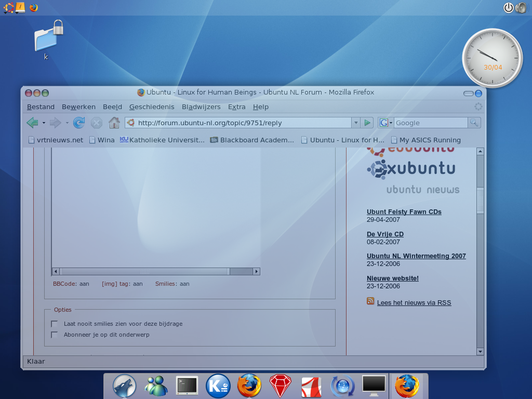Screen dimensions: 532x399
Task: Open the terminal icon in the dock
Action: coord(187,385)
